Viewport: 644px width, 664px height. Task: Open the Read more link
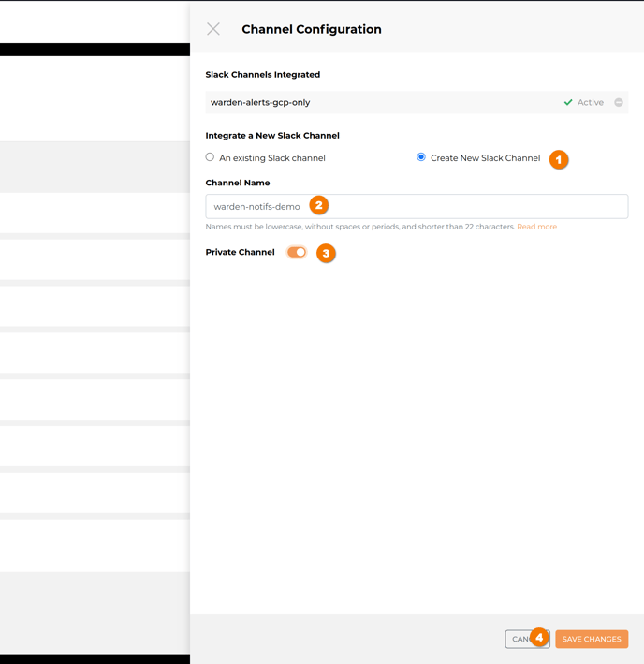coord(536,227)
